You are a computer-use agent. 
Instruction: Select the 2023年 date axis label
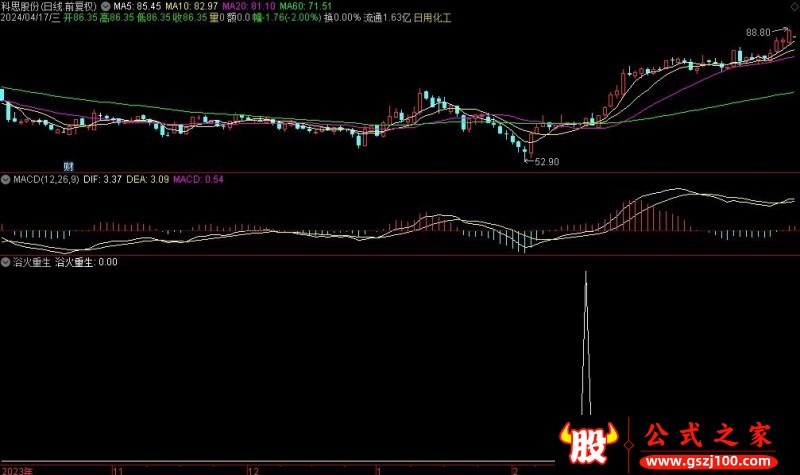coord(17,469)
